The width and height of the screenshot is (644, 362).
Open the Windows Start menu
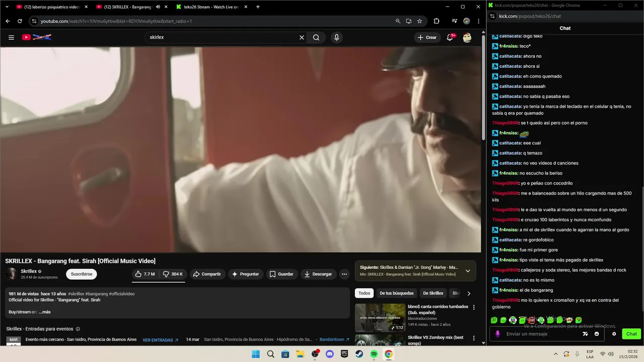[256, 354]
